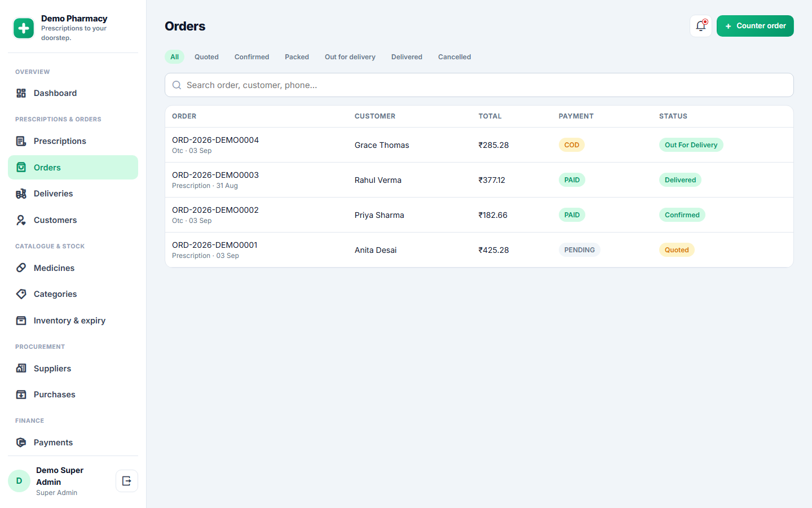Viewport: 812px width, 508px height.
Task: Click the Dashboard grid icon
Action: (x=21, y=93)
